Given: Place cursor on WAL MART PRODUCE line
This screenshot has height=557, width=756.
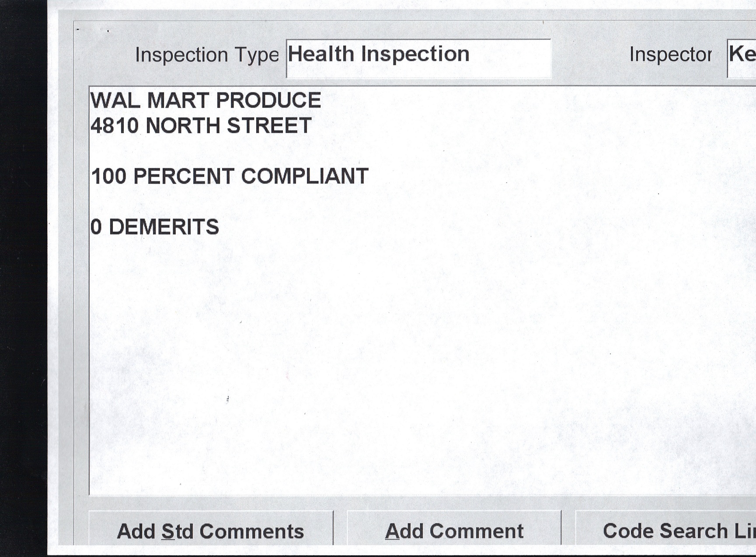Looking at the screenshot, I should (x=206, y=100).
